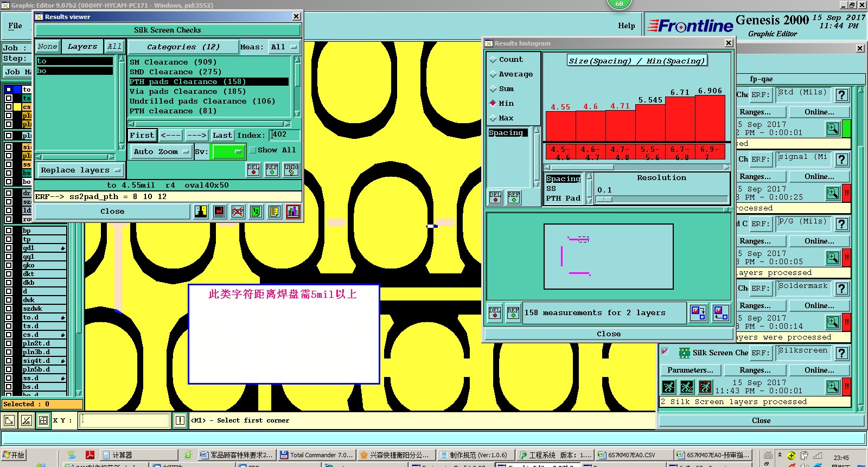Click Index input field showing 402

[284, 135]
